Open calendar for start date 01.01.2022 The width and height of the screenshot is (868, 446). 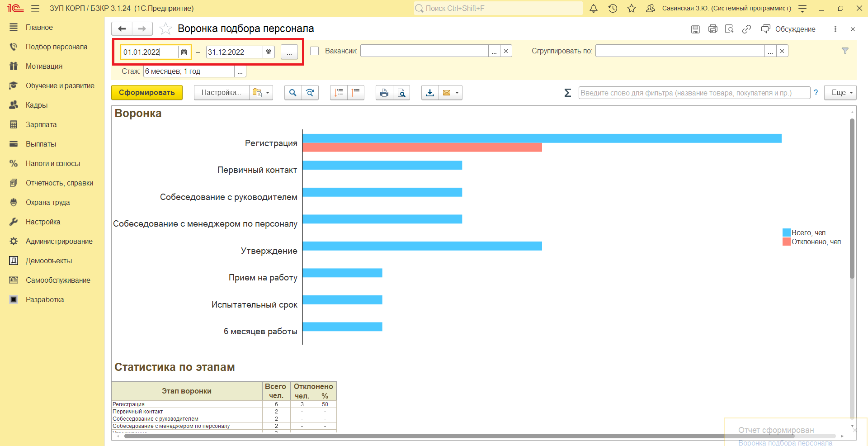184,52
